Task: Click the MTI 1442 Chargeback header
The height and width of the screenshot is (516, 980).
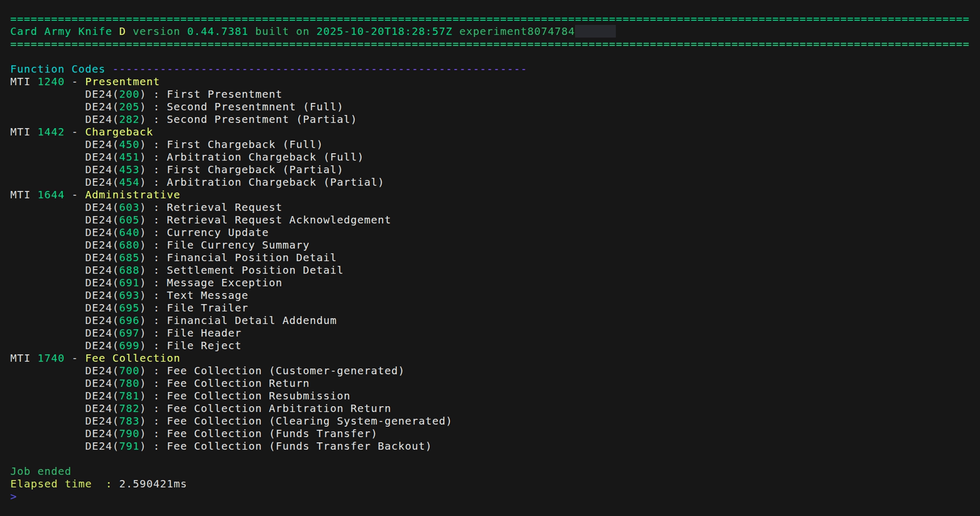Action: [x=81, y=132]
